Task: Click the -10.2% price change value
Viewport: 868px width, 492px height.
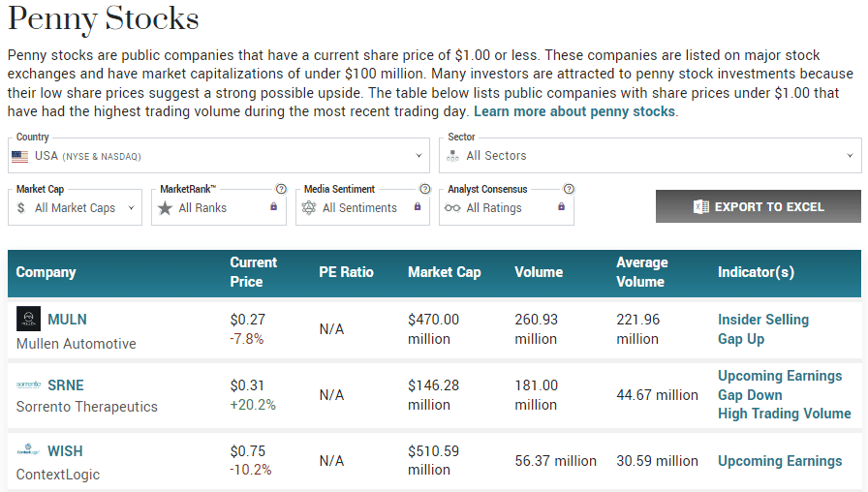Action: [x=251, y=470]
